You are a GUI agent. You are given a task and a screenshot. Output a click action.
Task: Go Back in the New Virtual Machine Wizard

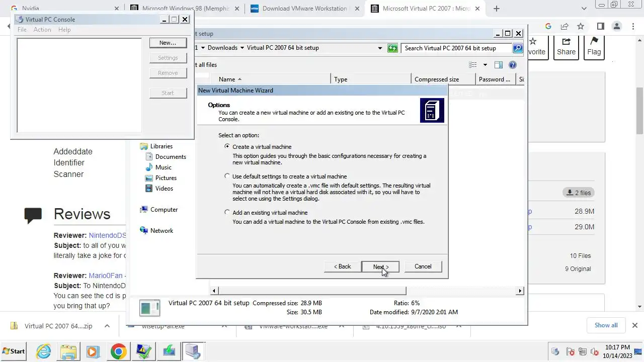343,266
